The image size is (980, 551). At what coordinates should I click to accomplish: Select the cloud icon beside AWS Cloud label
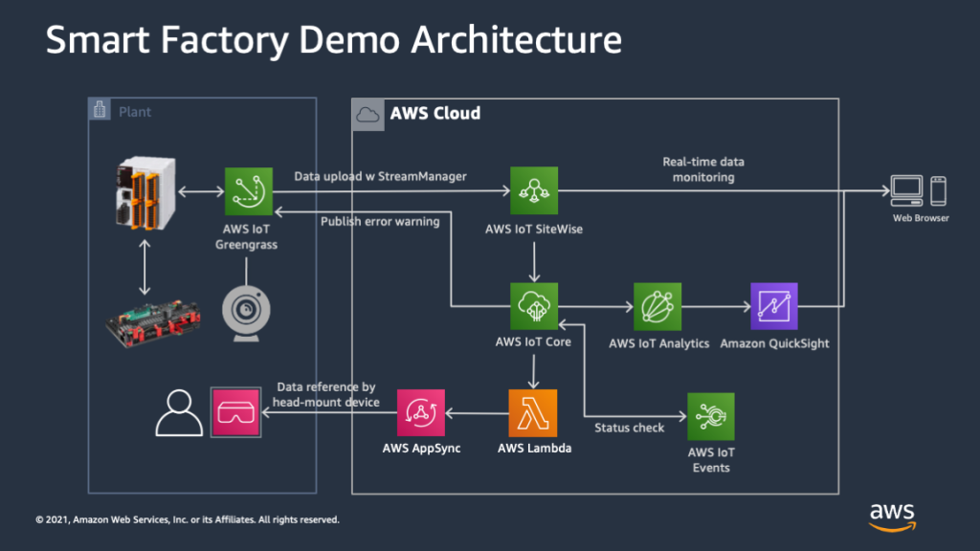(x=367, y=113)
